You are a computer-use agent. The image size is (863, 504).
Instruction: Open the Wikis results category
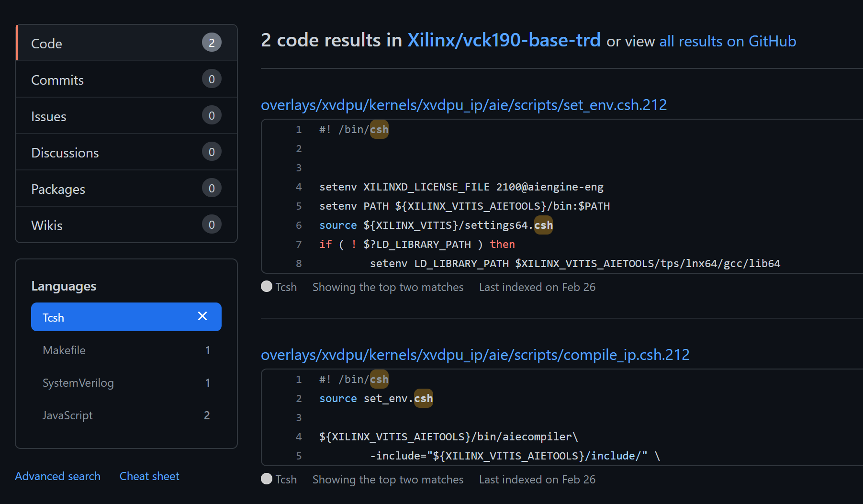coord(126,225)
